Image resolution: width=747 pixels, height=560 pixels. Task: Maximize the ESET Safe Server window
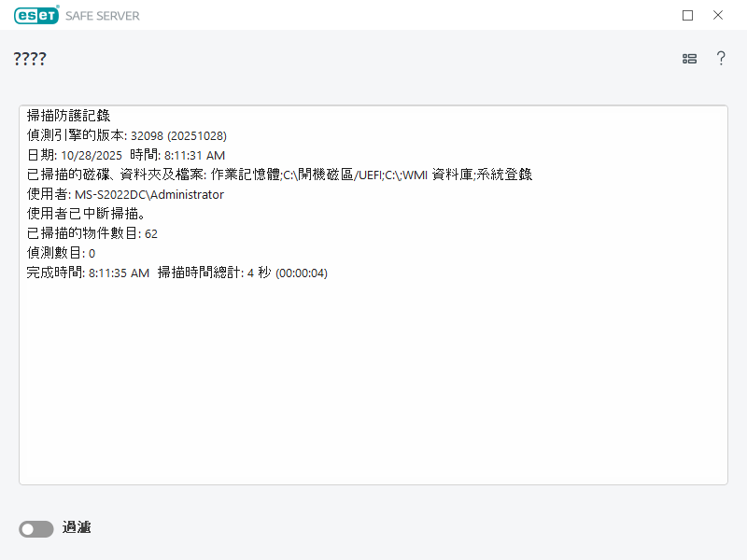click(687, 15)
